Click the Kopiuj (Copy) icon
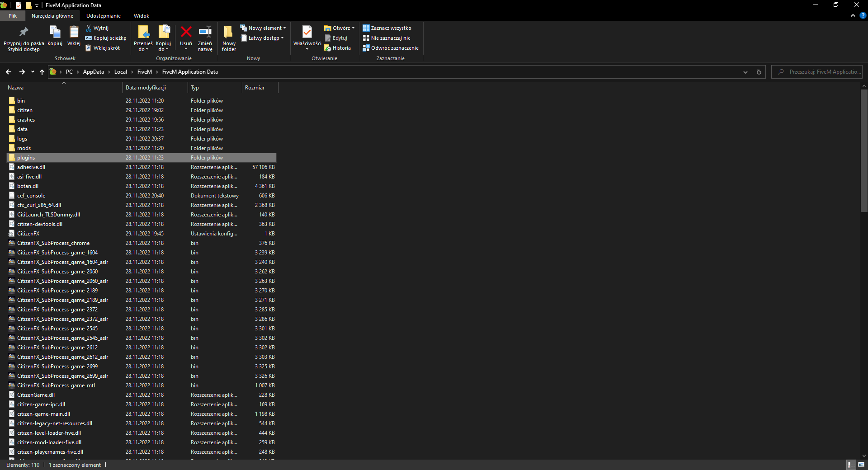868x470 pixels. click(55, 36)
